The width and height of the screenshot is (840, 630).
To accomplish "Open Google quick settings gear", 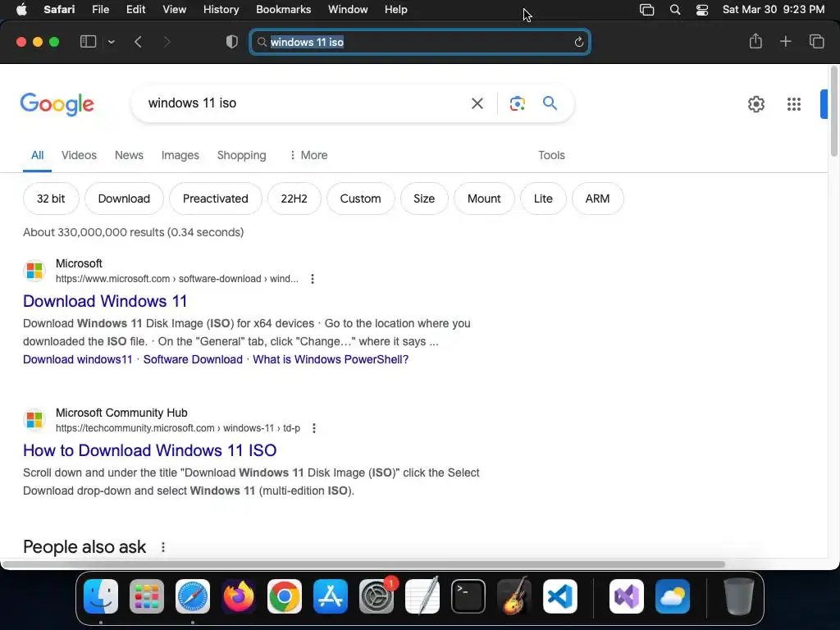I will coord(756,104).
